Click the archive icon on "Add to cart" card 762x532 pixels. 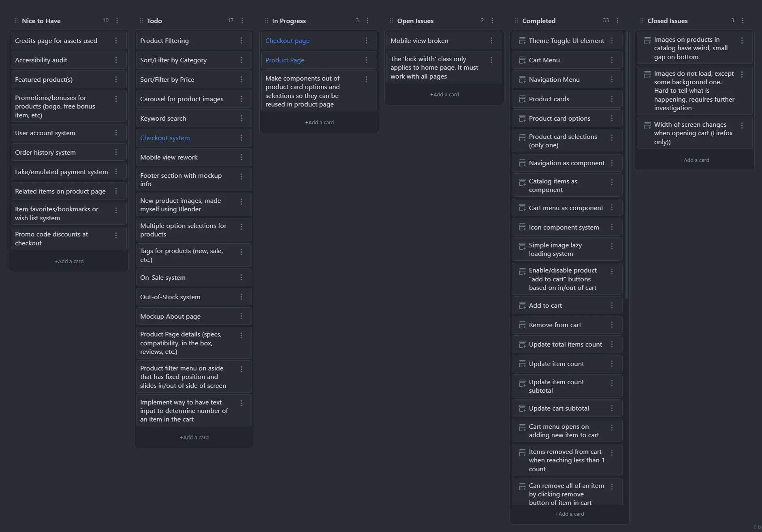pos(522,305)
